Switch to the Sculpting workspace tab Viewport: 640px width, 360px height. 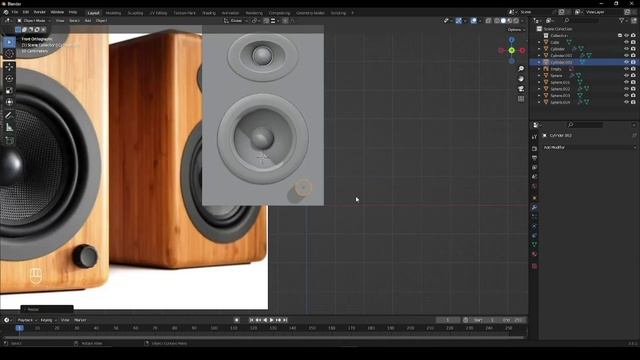[135, 13]
